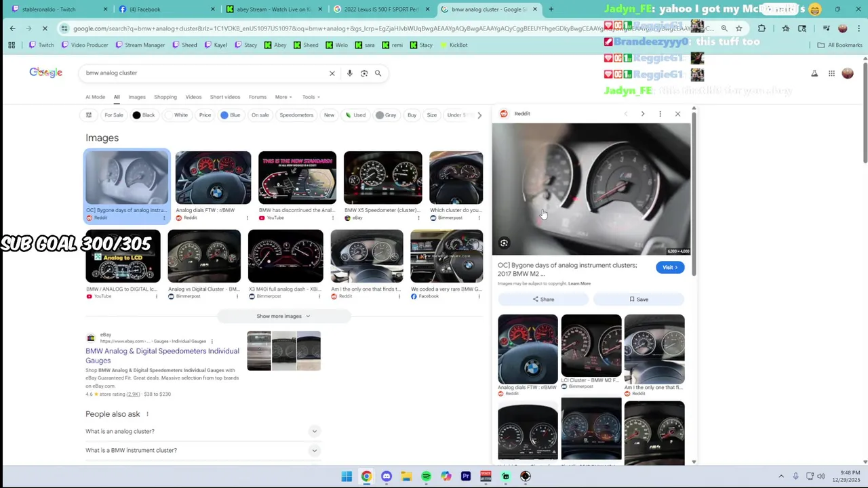Open the Tools dropdown
The image size is (868, 488).
pyautogui.click(x=311, y=97)
